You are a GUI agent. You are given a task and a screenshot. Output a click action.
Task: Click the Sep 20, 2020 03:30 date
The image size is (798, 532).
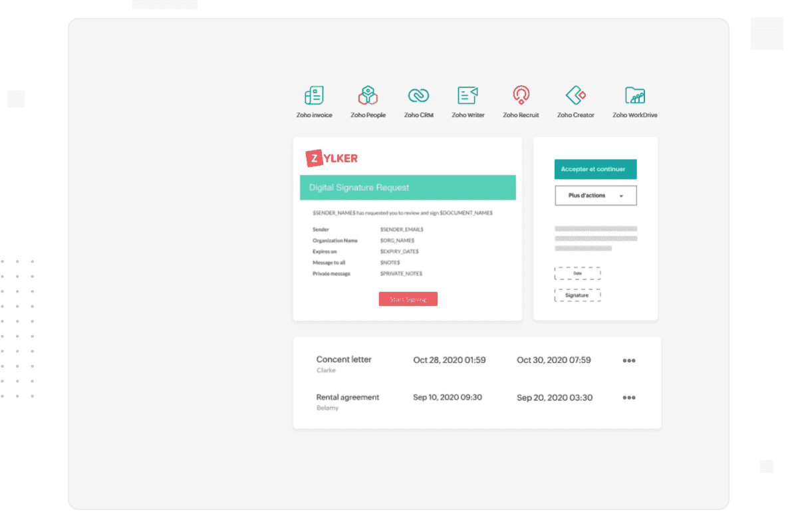point(555,398)
